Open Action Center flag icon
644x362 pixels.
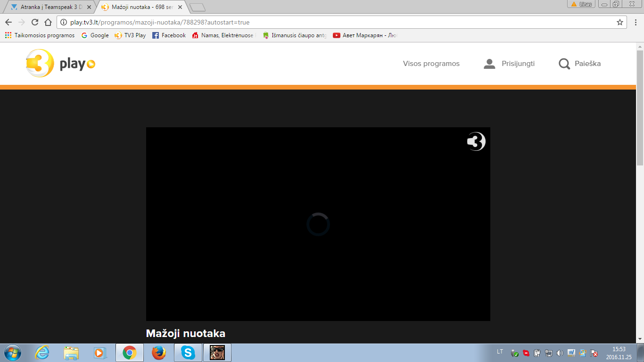point(594,353)
